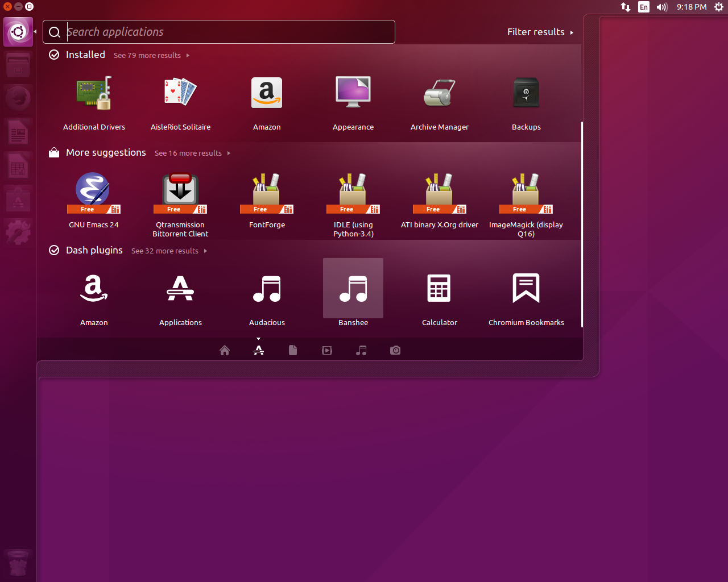Open Appearance settings
Screen dimensions: 728x582
click(353, 103)
